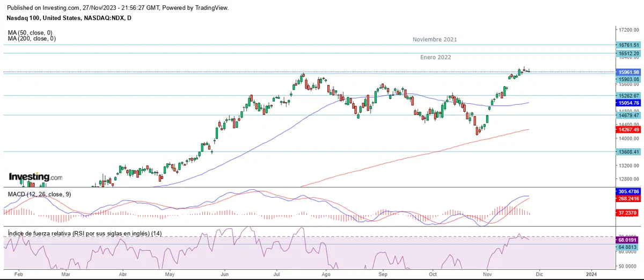Click the "Enero 2022" annotation text
This screenshot has height=280, width=644.
(x=435, y=57)
